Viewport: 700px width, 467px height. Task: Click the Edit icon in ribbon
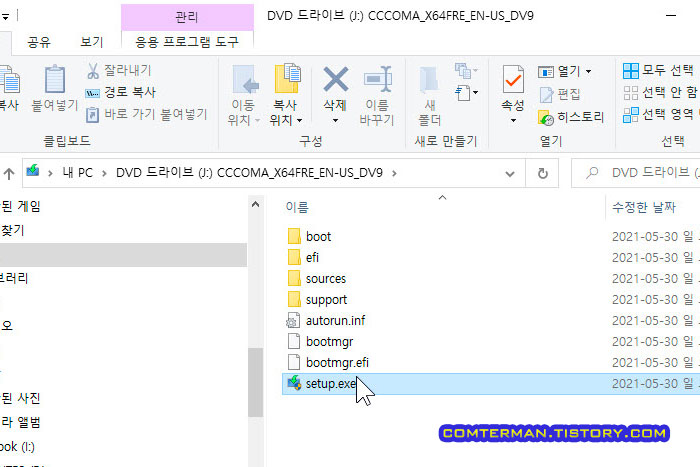tap(546, 94)
